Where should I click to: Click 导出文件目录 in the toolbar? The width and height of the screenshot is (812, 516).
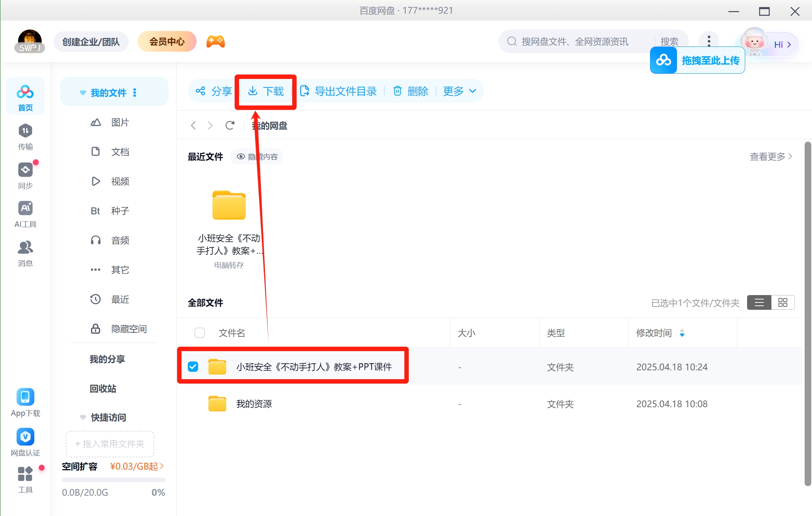click(338, 91)
